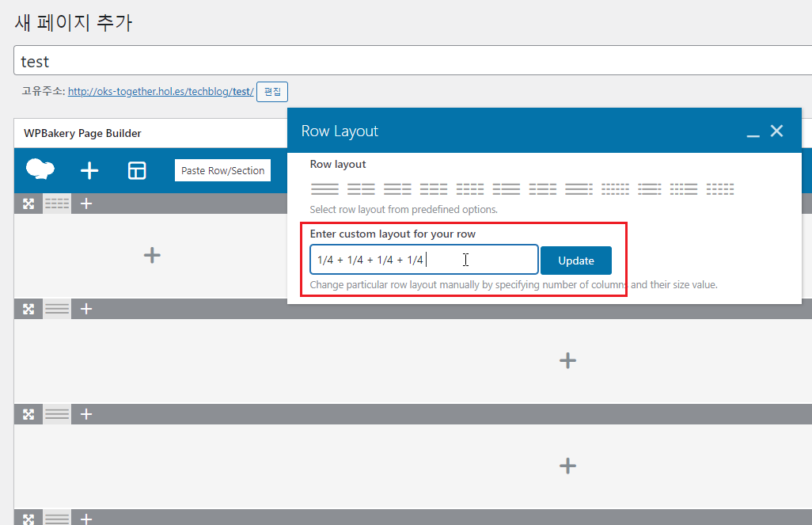
Task: Add element to the third row's empty column
Action: (x=567, y=466)
